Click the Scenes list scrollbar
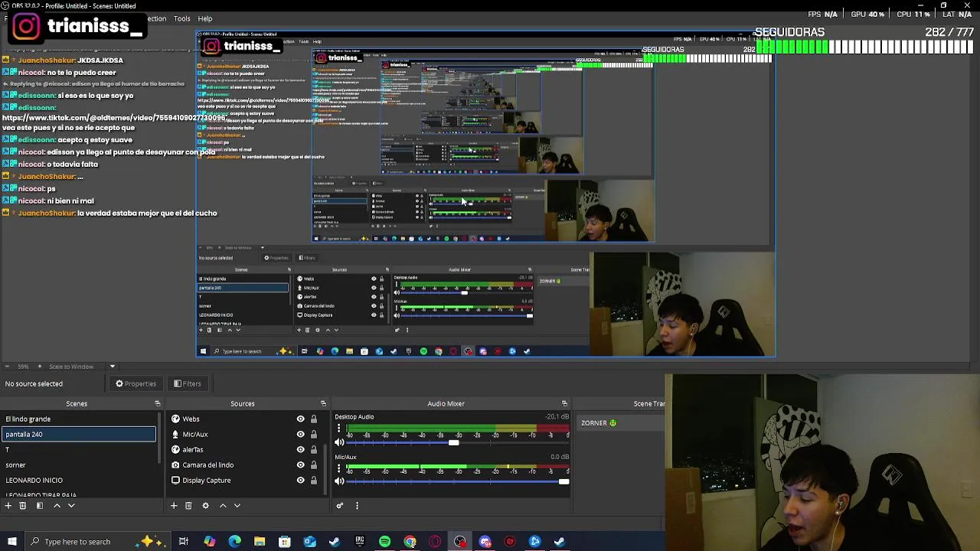This screenshot has height=551, width=980. click(x=159, y=440)
